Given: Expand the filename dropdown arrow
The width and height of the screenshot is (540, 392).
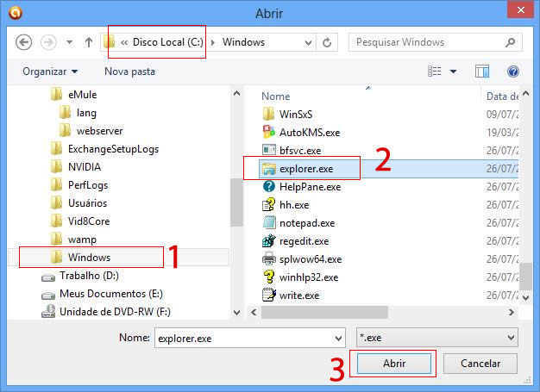Looking at the screenshot, I should [x=338, y=339].
